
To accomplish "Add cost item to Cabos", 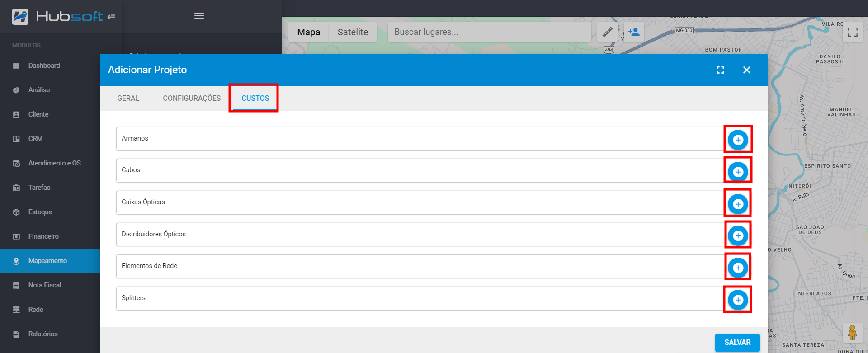I will (x=738, y=172).
